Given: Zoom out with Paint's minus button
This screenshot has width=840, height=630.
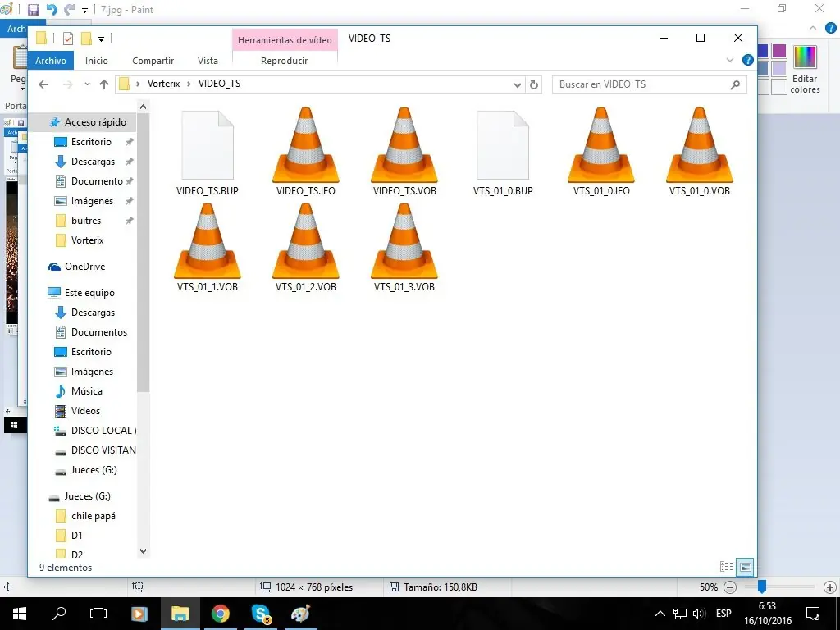Looking at the screenshot, I should click(x=729, y=587).
